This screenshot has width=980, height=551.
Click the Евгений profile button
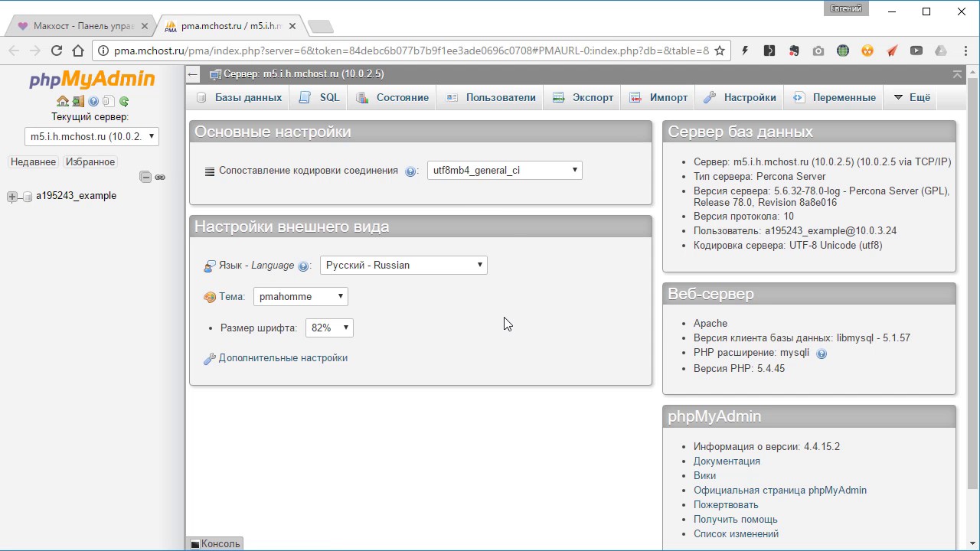[x=846, y=9]
